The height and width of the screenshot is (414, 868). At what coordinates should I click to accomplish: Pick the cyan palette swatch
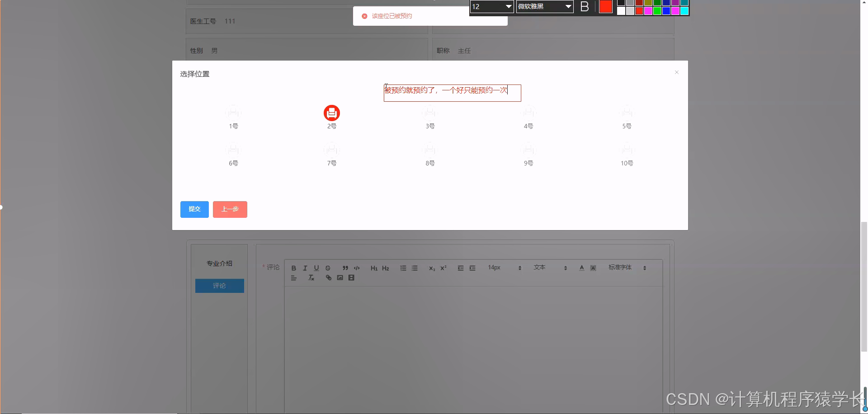tap(684, 11)
